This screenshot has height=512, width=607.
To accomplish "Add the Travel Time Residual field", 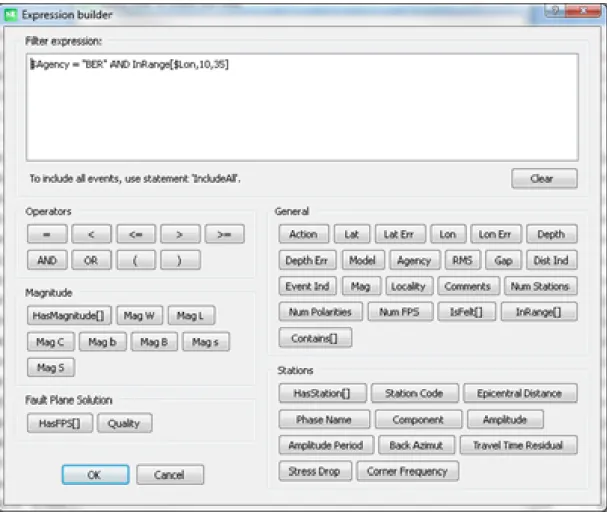I will (518, 445).
